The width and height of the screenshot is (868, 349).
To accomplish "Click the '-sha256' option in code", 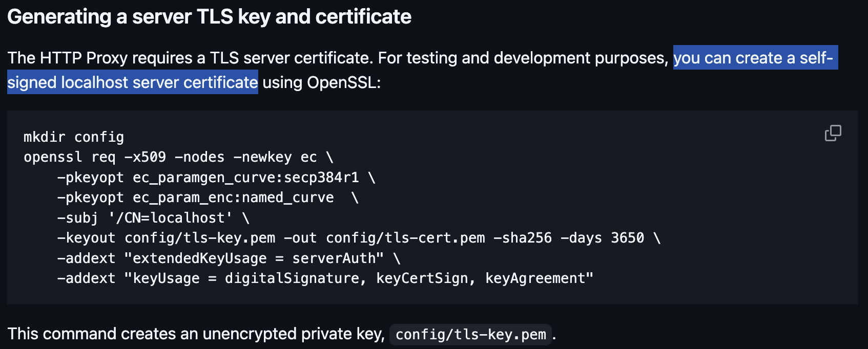I will pos(523,238).
